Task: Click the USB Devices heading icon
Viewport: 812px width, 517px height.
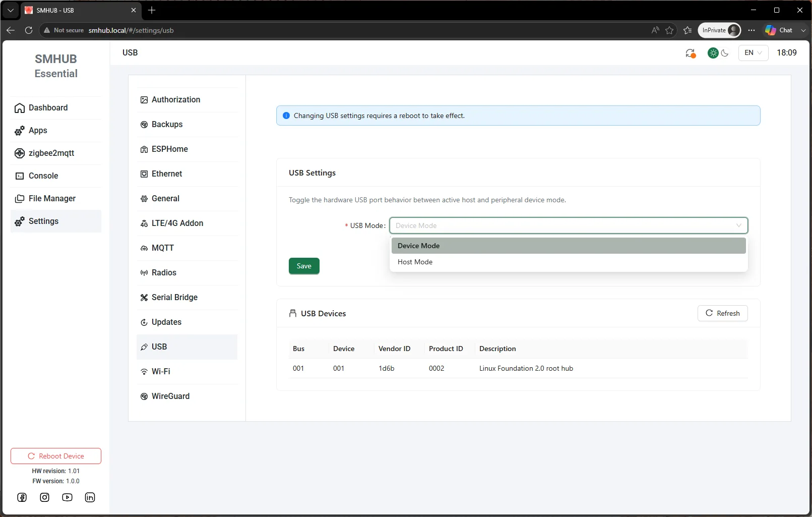Action: click(x=293, y=313)
